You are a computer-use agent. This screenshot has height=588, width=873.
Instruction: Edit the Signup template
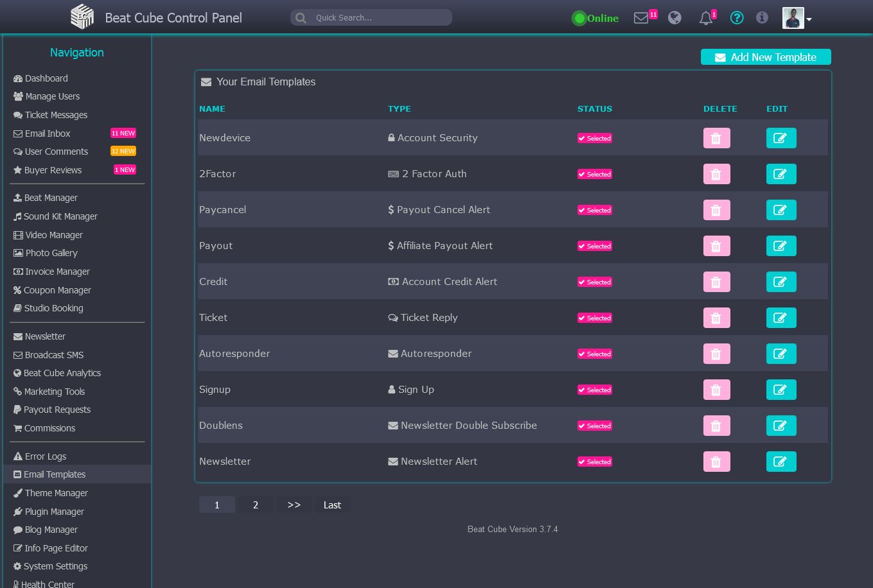coord(781,390)
